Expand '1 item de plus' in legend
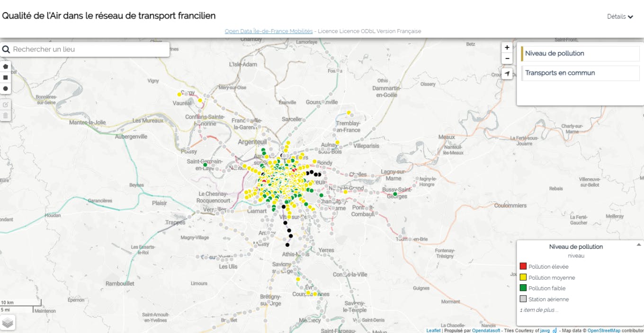The height and width of the screenshot is (333, 644). tap(539, 310)
